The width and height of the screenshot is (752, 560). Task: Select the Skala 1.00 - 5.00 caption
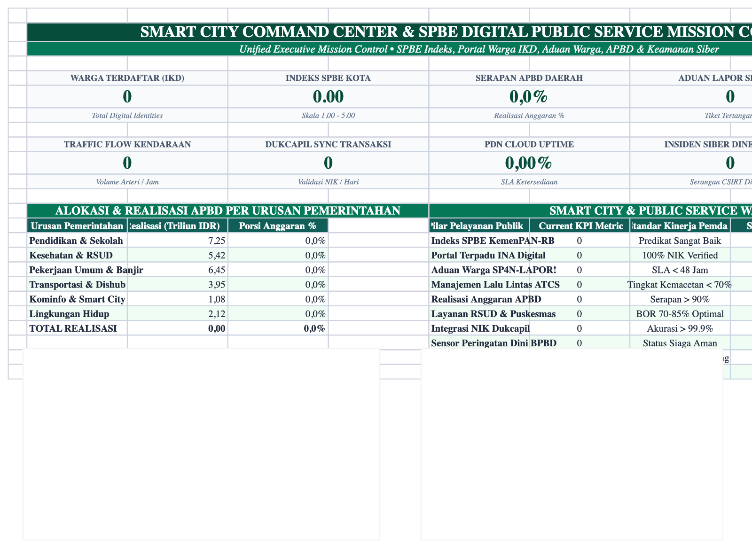point(328,115)
